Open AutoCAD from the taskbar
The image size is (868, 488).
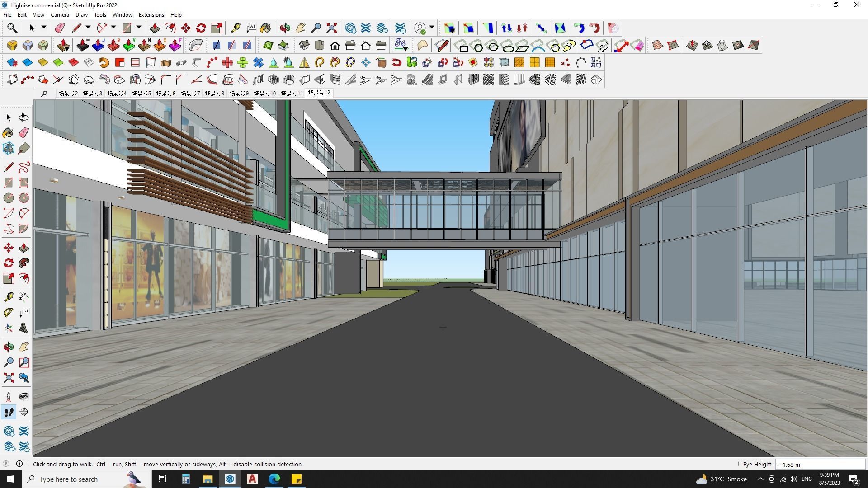point(252,479)
